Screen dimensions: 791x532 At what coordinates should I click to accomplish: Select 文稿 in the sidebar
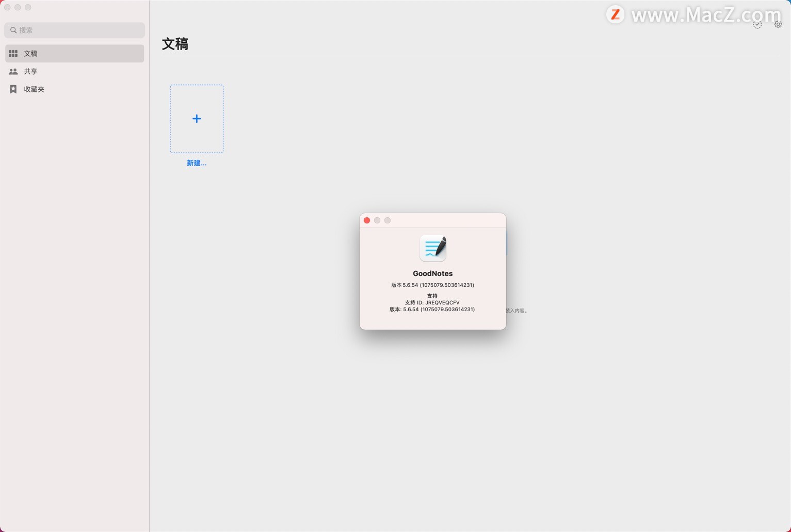pyautogui.click(x=75, y=54)
